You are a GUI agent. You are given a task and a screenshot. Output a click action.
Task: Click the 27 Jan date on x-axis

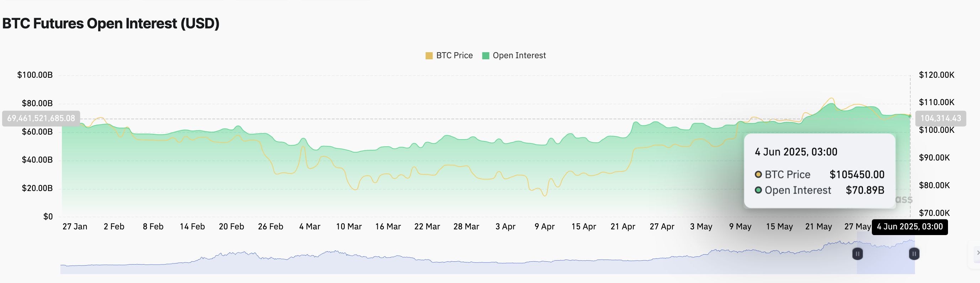click(75, 227)
